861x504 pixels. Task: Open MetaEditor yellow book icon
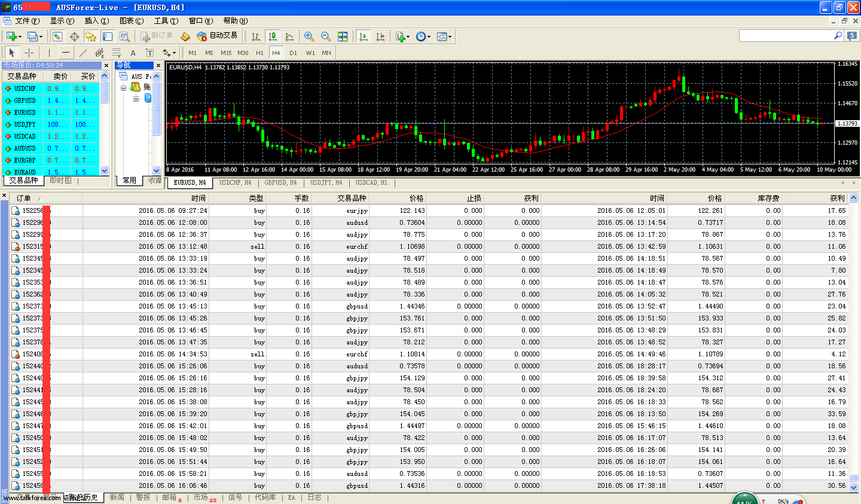[185, 36]
